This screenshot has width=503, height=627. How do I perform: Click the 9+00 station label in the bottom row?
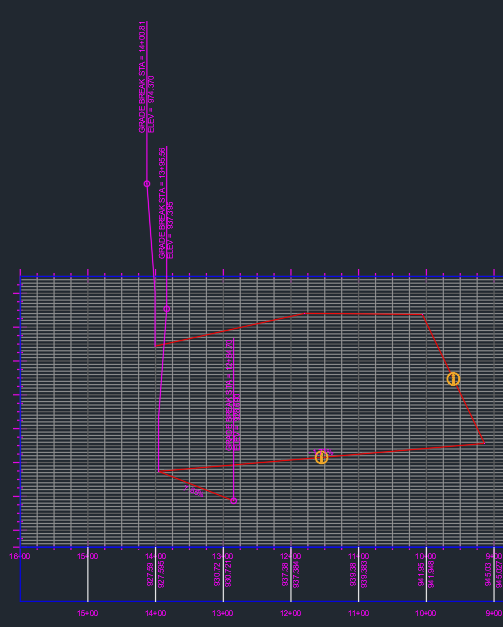[x=494, y=613]
